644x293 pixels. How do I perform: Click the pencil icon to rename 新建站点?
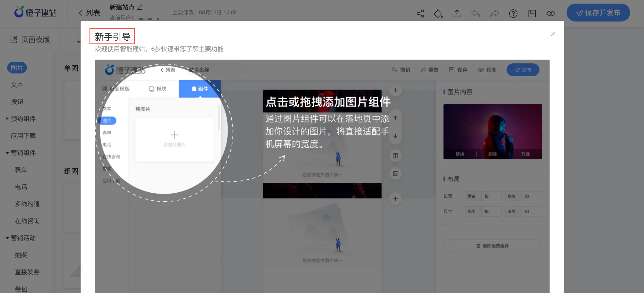[x=140, y=7]
